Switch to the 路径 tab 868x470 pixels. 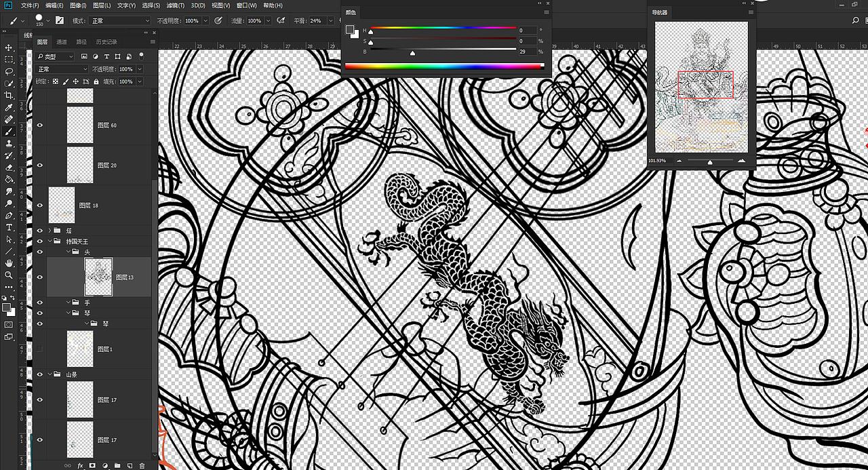(x=81, y=42)
